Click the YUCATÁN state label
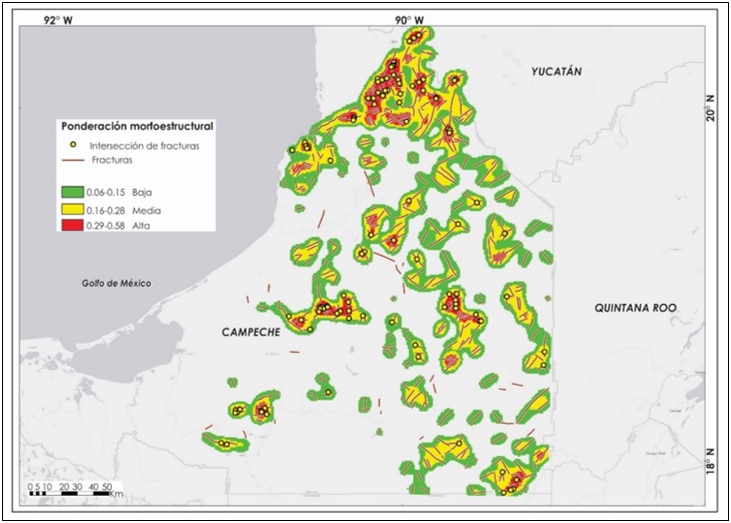The width and height of the screenshot is (731, 523). pyautogui.click(x=556, y=72)
